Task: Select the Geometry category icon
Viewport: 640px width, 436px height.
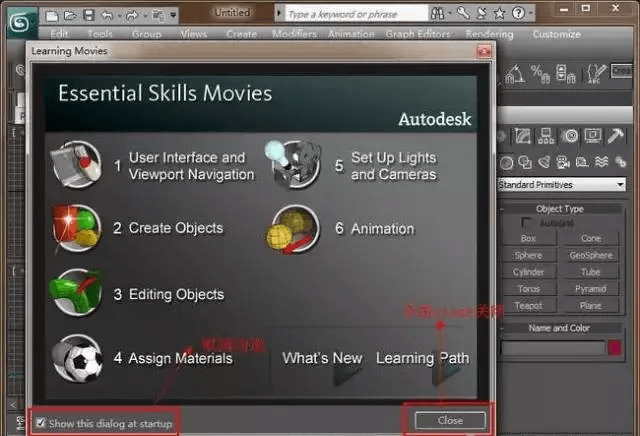Action: click(507, 162)
